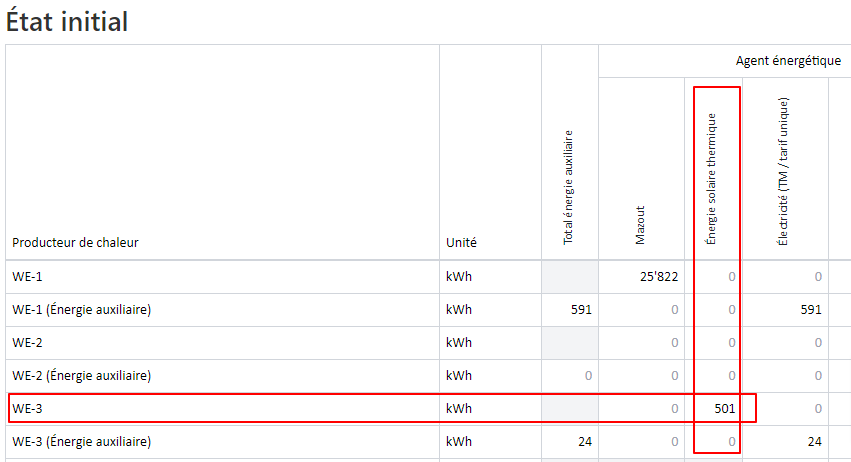The height and width of the screenshot is (462, 851).
Task: Select the solar thermal value 501 for WE-3
Action: tap(724, 409)
